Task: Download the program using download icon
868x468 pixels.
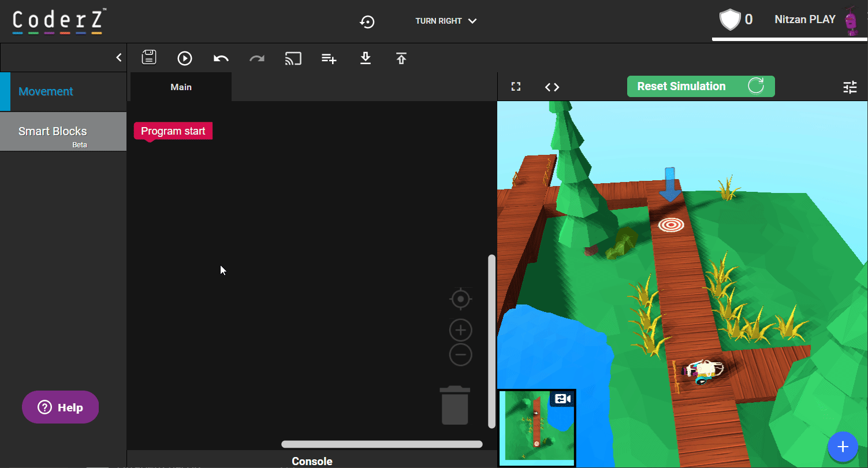Action: (365, 58)
